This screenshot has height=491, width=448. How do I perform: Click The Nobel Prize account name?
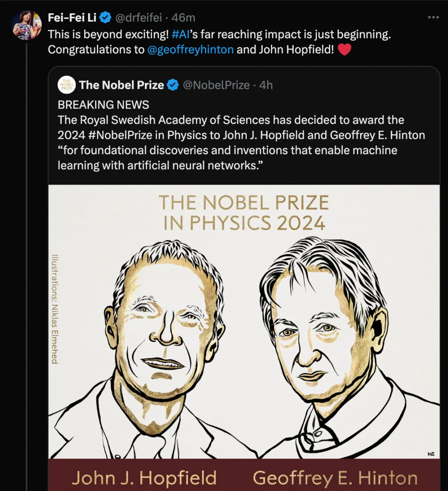pyautogui.click(x=122, y=85)
